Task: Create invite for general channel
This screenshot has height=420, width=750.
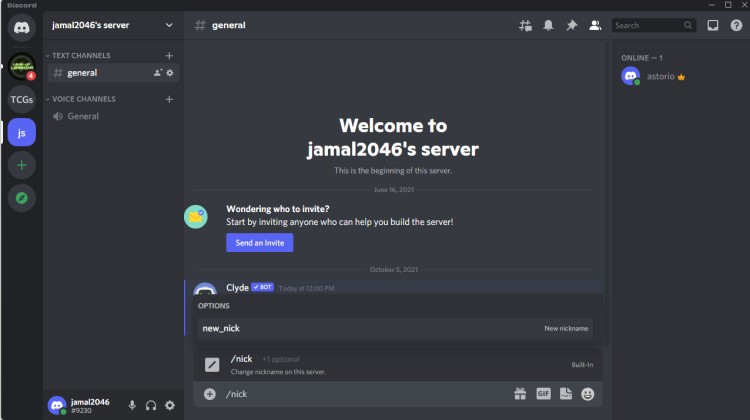Action: [x=158, y=73]
